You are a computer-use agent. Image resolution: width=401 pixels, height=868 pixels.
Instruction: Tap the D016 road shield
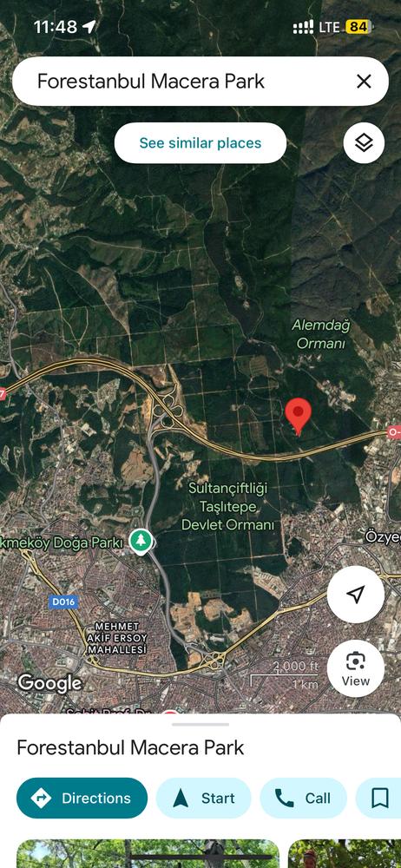pyautogui.click(x=63, y=602)
